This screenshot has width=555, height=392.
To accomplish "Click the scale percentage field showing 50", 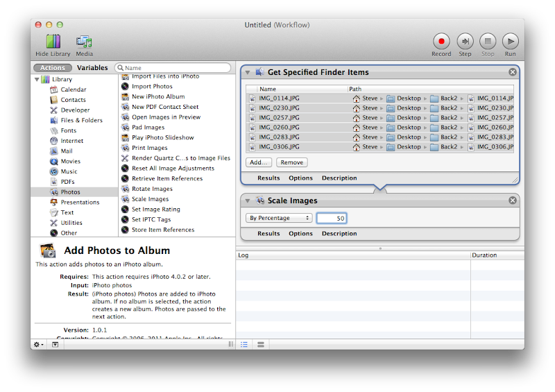I will click(x=332, y=218).
